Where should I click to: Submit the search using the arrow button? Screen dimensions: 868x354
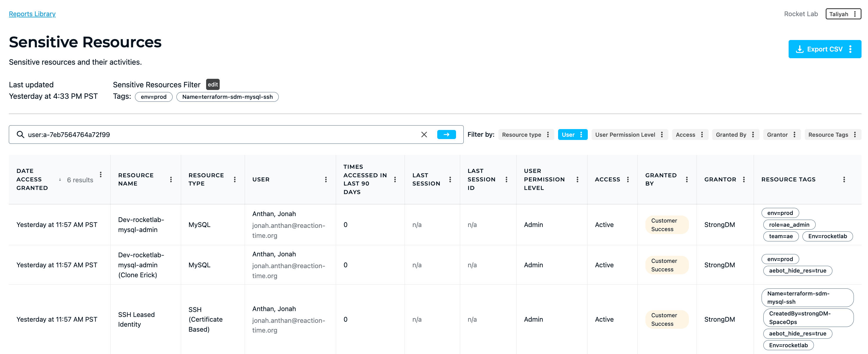pos(446,134)
